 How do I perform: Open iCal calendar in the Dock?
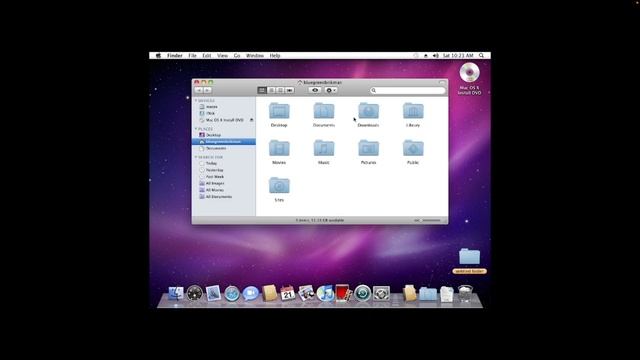coord(288,293)
